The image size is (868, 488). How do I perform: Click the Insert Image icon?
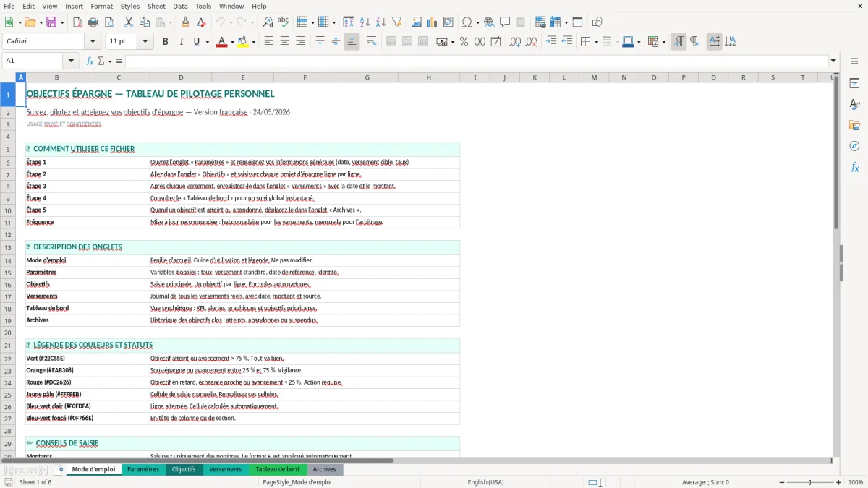click(417, 22)
